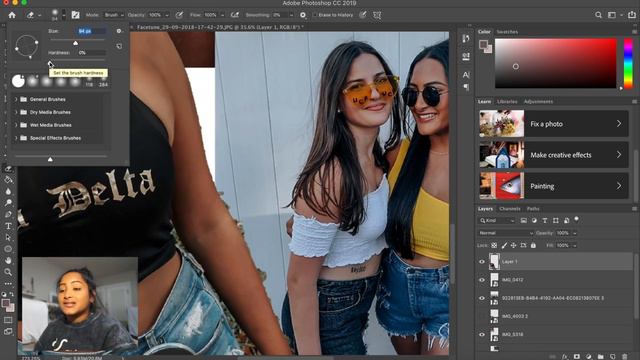The width and height of the screenshot is (640, 360).
Task: Select the Ellipse shape tool
Action: (x=8, y=249)
